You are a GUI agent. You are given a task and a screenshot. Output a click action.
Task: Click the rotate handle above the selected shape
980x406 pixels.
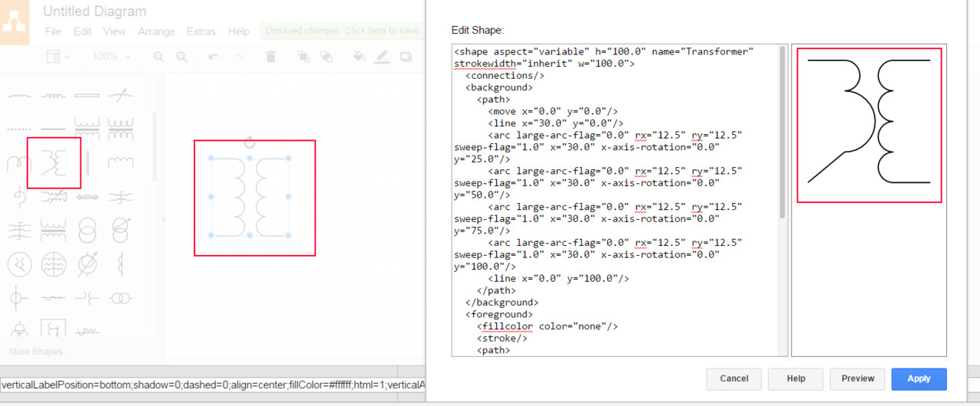(250, 142)
